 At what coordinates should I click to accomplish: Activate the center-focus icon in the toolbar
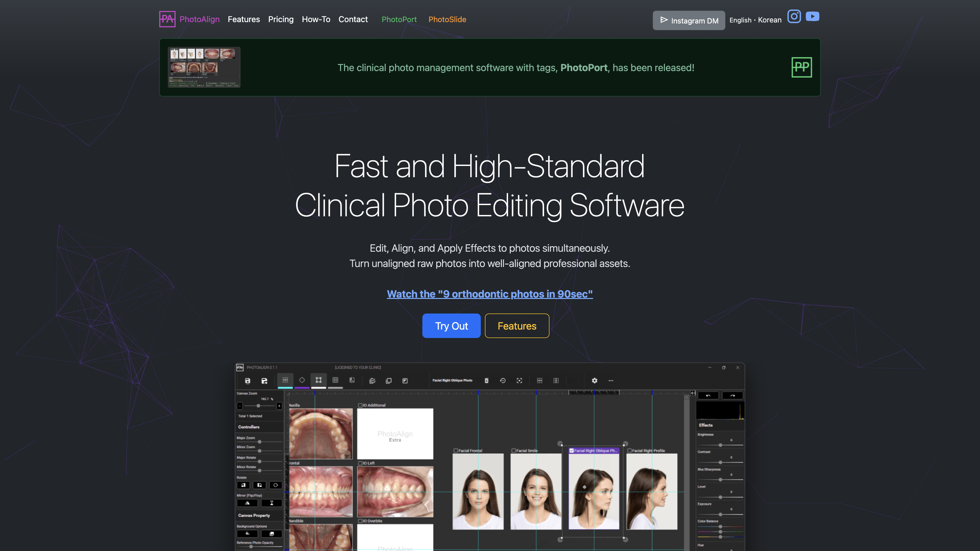coord(520,381)
